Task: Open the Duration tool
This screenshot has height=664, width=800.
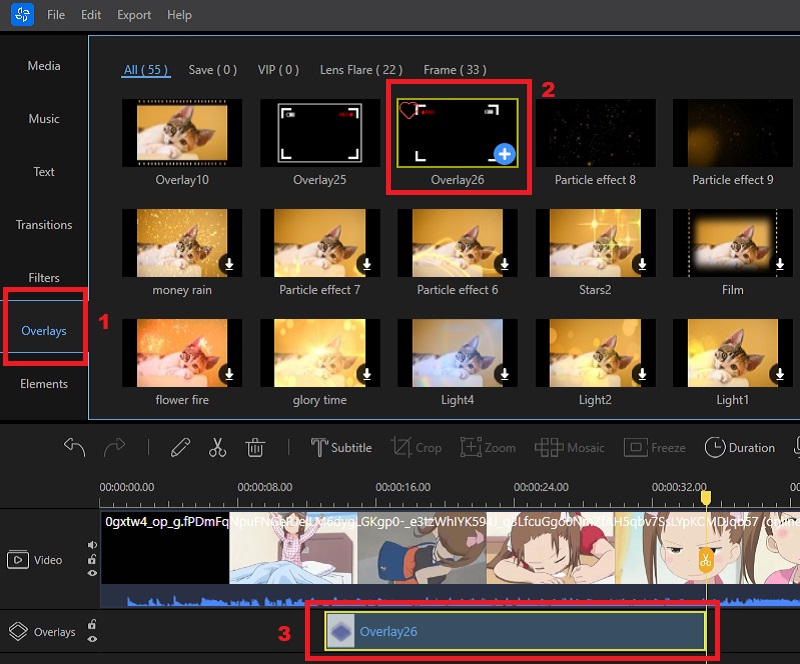Action: (x=740, y=447)
